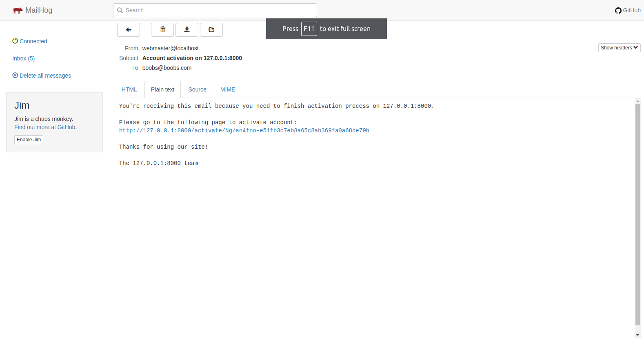Click the scrollbar up arrow
Screen dimensions: 644x357
point(637,101)
